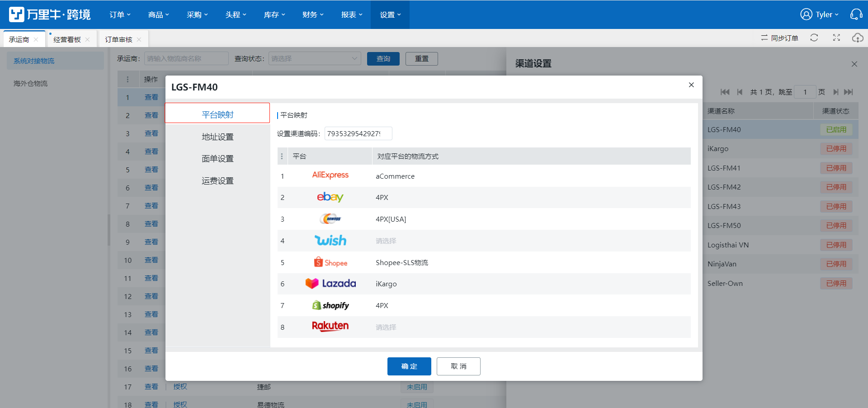Screen dimensions: 868x408
Task: Toggle 已停用 status for NinjaVan
Action: 836,264
